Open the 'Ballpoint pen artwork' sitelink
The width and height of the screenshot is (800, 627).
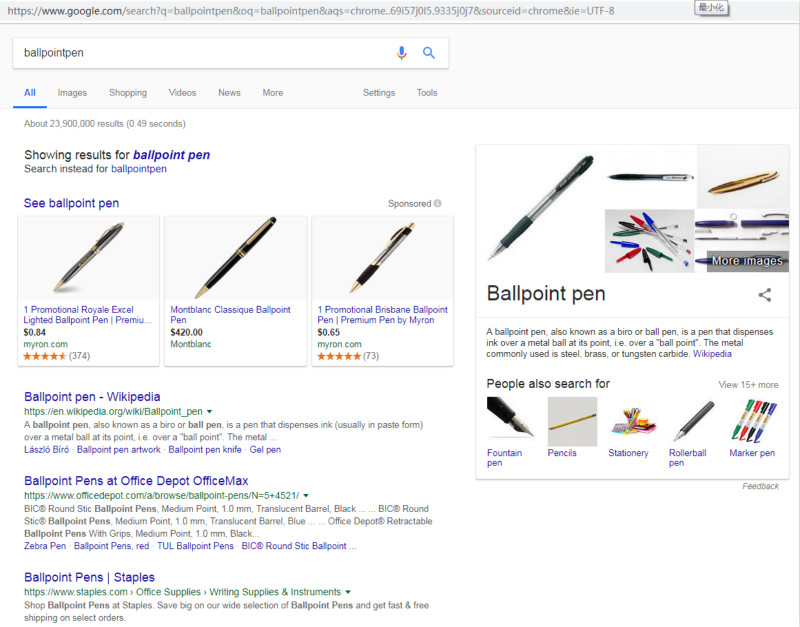(118, 449)
